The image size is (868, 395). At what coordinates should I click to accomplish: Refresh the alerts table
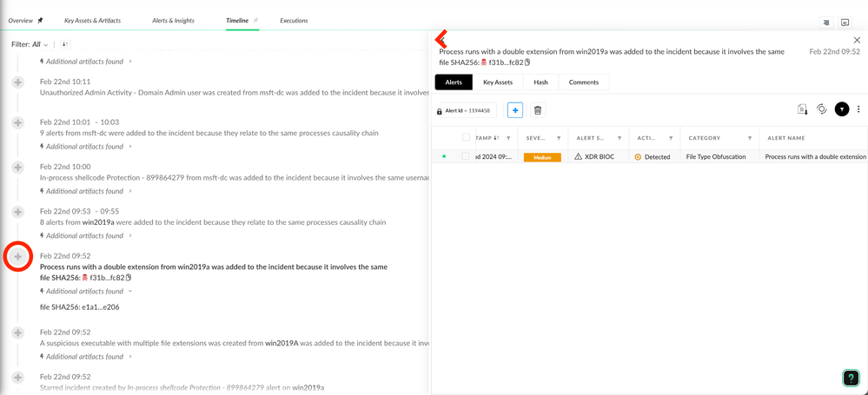click(822, 109)
